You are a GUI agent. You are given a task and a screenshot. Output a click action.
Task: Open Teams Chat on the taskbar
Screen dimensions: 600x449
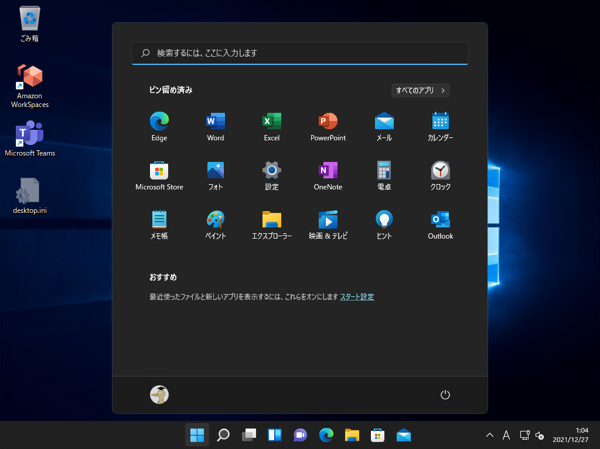pyautogui.click(x=300, y=435)
